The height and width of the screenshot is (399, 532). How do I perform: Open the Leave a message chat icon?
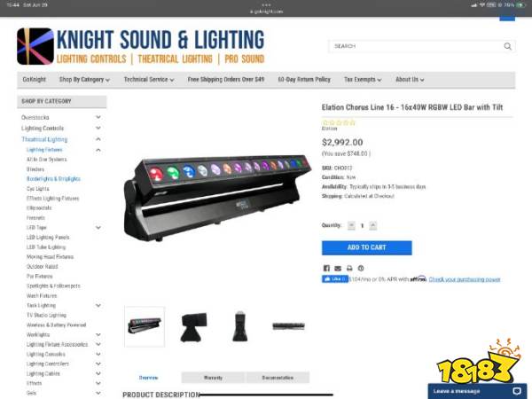pyautogui.click(x=517, y=391)
